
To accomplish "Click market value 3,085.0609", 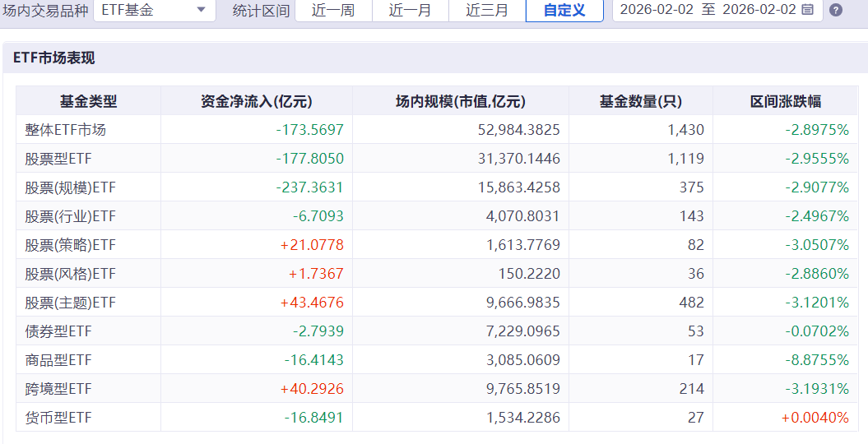I will point(523,360).
